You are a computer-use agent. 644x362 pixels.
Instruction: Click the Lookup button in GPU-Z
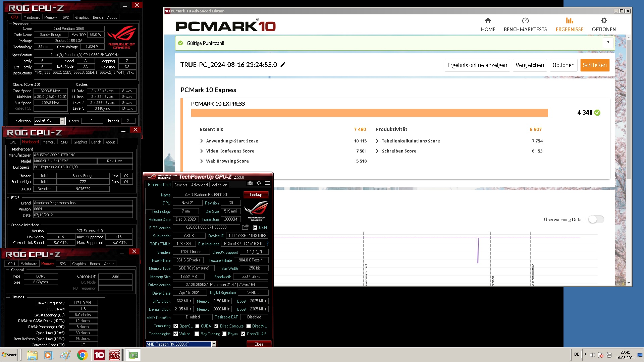coord(256,195)
